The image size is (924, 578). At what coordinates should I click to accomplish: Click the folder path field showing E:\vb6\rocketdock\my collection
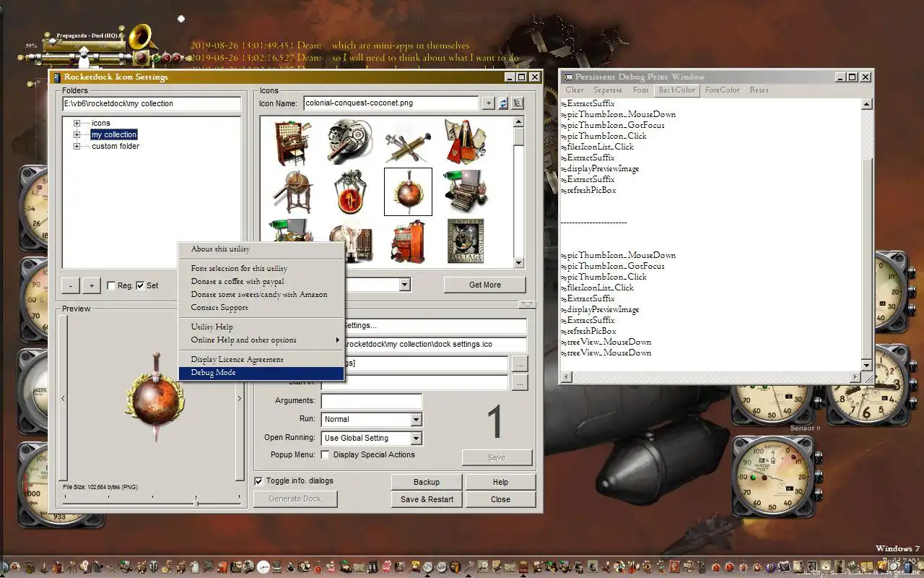[152, 103]
